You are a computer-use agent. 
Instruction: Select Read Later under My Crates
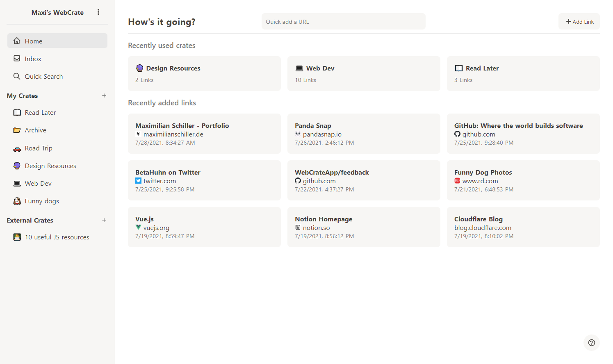40,112
